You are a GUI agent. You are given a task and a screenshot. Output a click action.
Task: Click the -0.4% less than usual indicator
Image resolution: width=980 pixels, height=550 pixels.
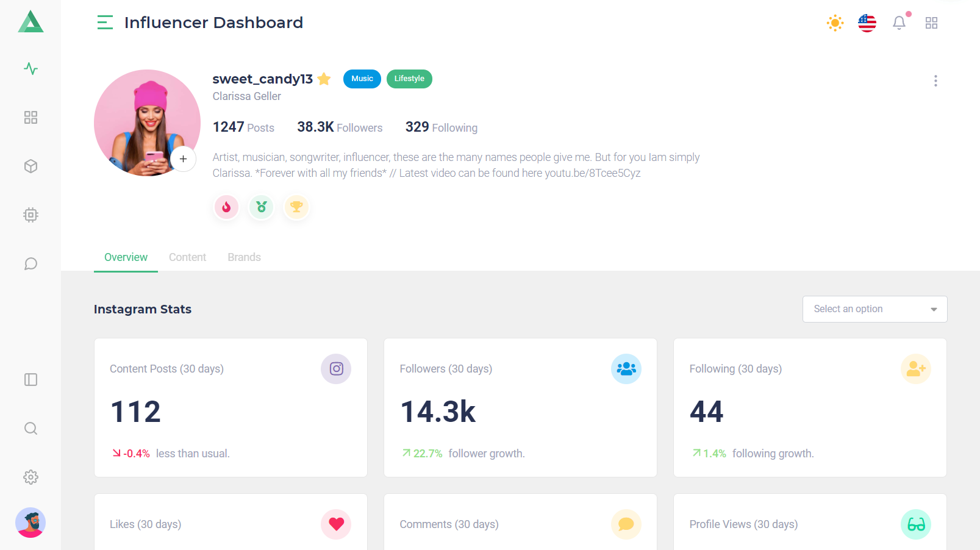(x=171, y=454)
